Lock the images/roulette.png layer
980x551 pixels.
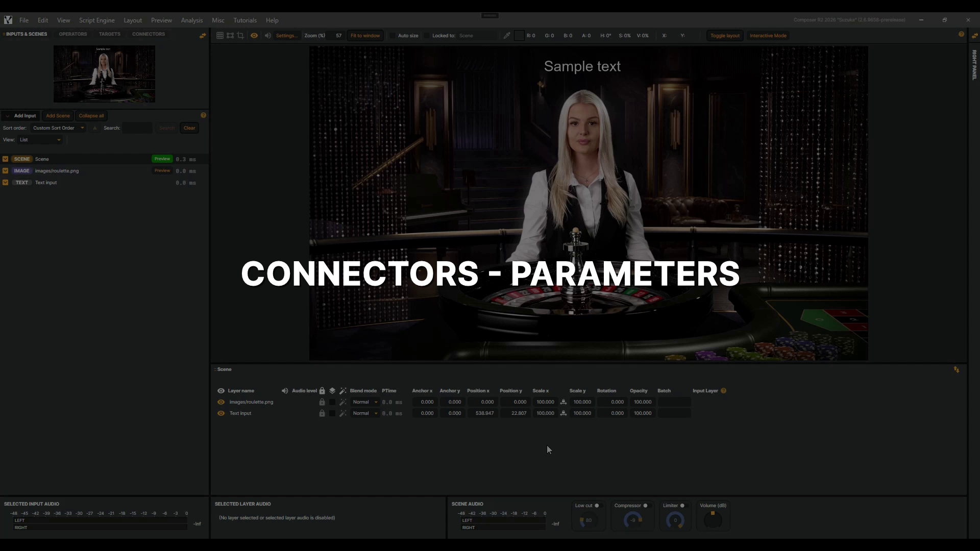click(322, 402)
